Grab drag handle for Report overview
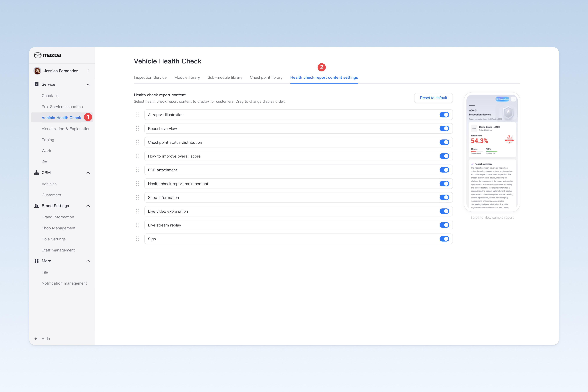This screenshot has width=588, height=392. pos(138,128)
